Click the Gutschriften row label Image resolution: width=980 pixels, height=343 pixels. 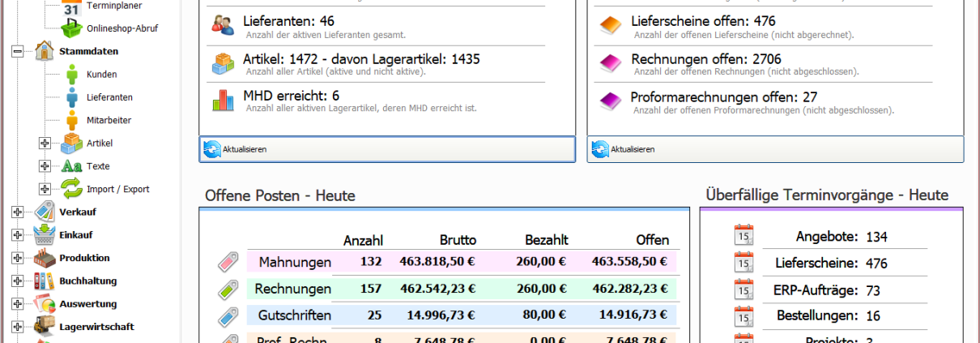[295, 315]
